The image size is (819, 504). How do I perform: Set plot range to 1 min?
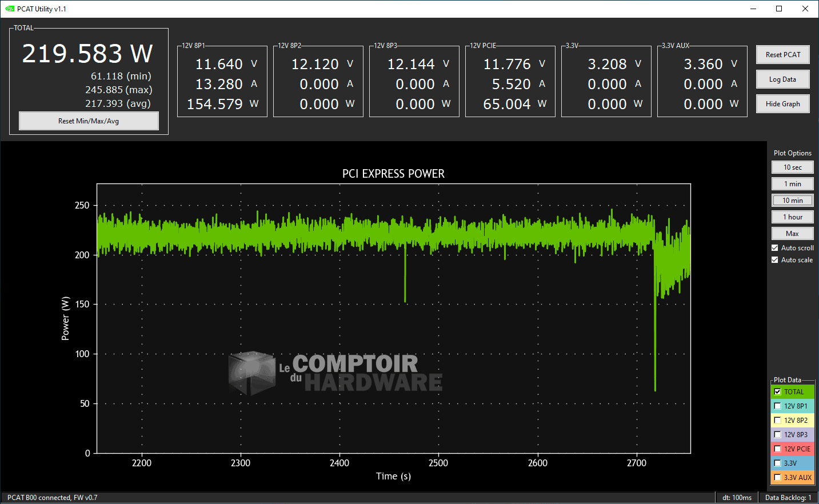pyautogui.click(x=792, y=184)
